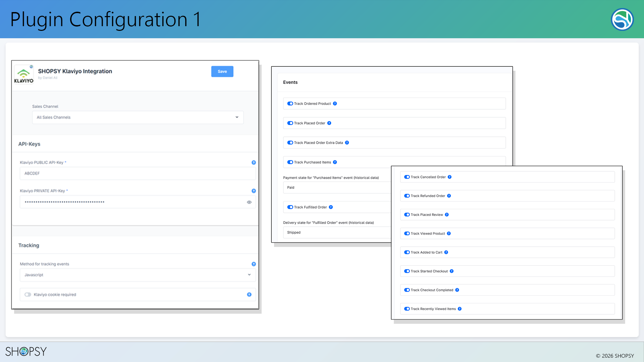Toggle Track Placed Review switch
The height and width of the screenshot is (362, 644).
(407, 215)
